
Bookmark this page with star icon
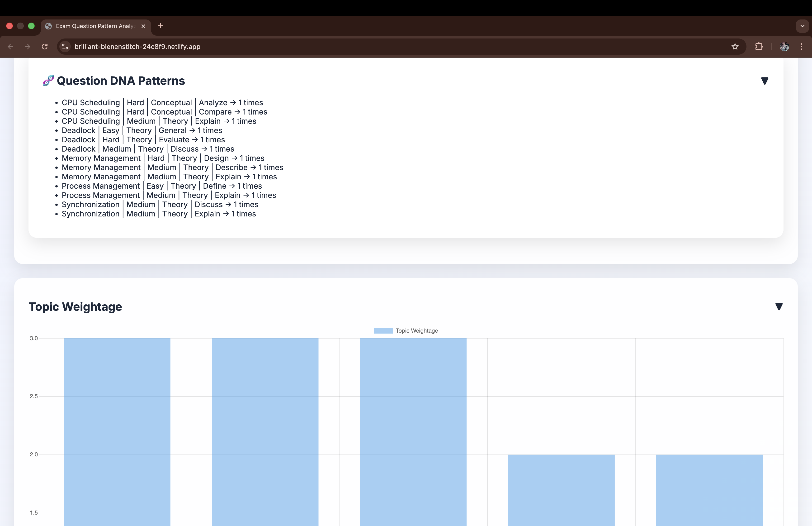tap(735, 46)
